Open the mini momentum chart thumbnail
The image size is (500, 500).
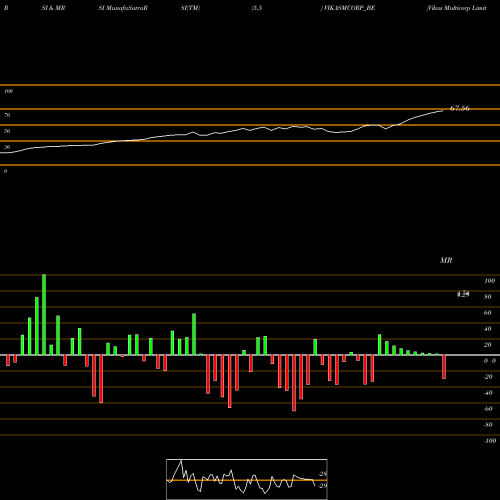[247, 479]
